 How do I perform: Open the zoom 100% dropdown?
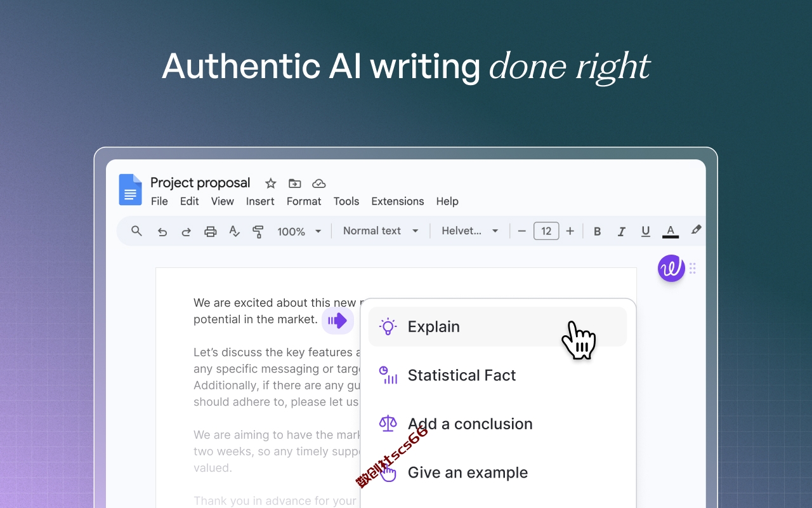point(299,232)
